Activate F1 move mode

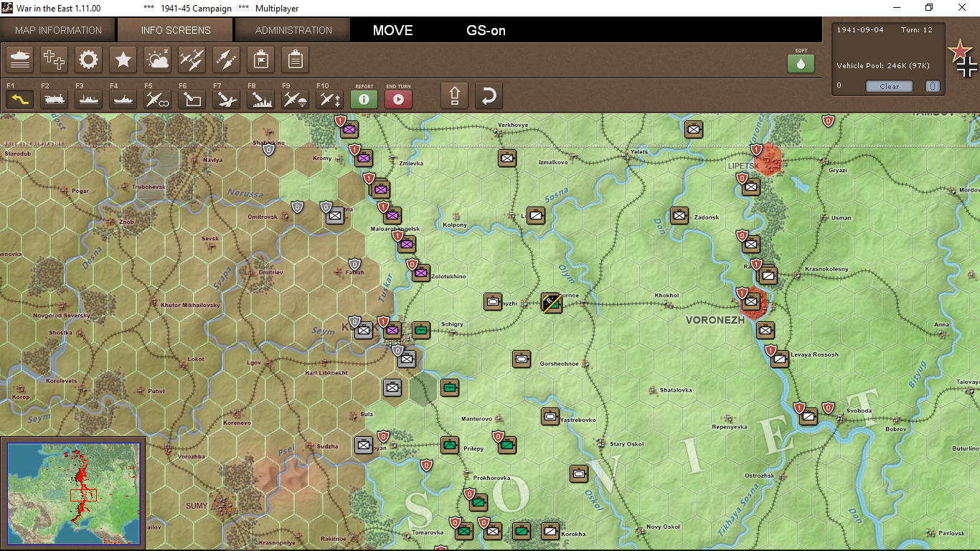[19, 99]
